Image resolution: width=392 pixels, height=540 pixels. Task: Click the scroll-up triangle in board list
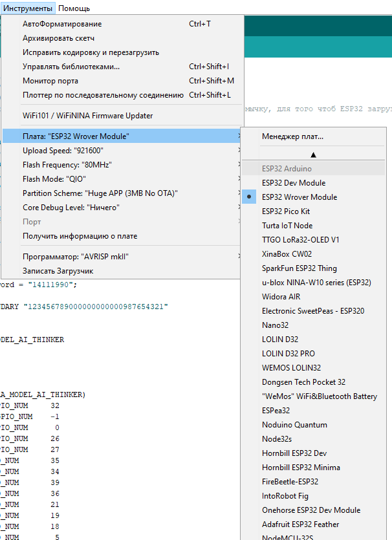click(313, 155)
